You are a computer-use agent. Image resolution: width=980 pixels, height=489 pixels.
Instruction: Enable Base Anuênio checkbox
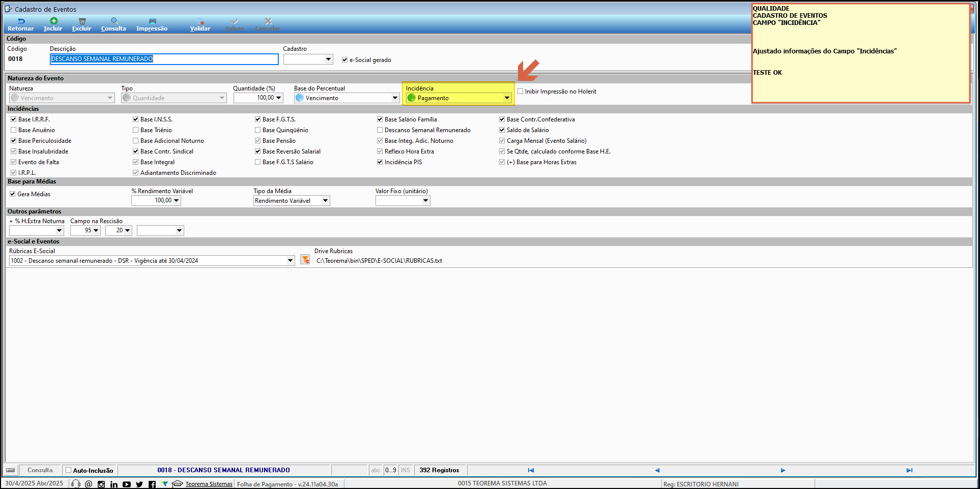tap(13, 130)
